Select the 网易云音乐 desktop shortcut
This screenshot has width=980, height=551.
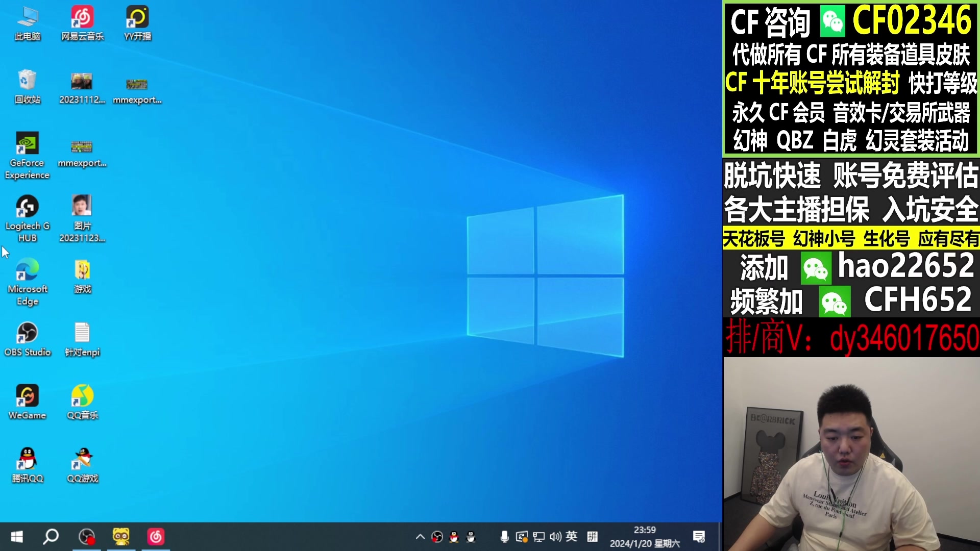point(82,23)
